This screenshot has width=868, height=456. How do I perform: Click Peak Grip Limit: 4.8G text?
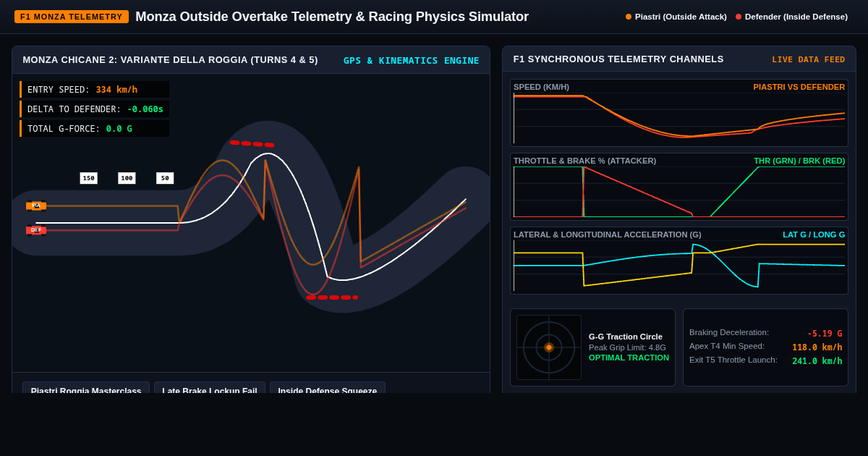pos(627,347)
